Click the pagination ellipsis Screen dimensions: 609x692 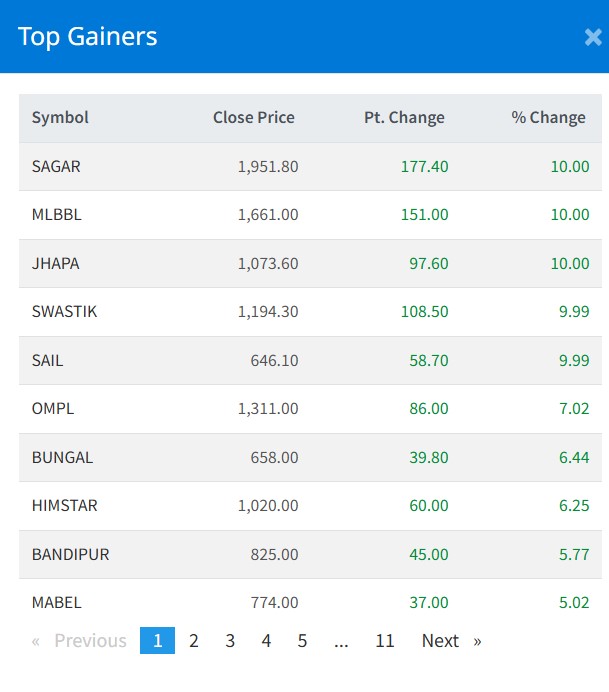click(x=341, y=641)
